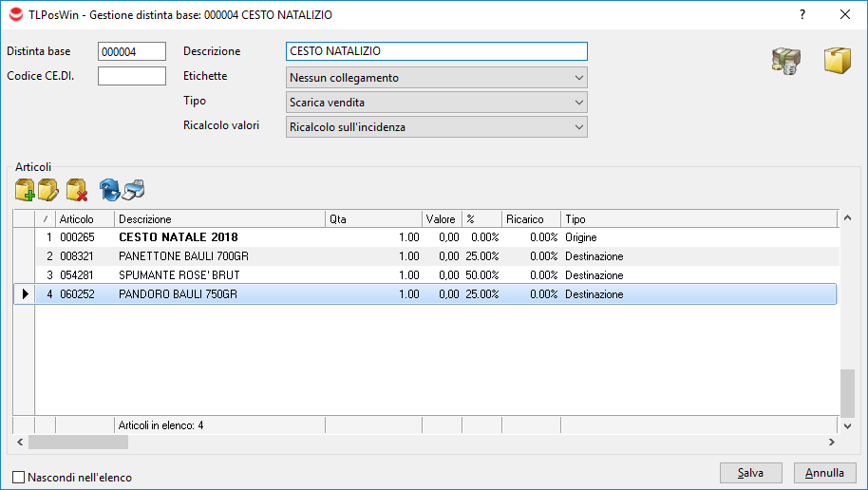This screenshot has width=868, height=490.
Task: Click the printer icon in Articoli toolbar
Action: point(134,190)
